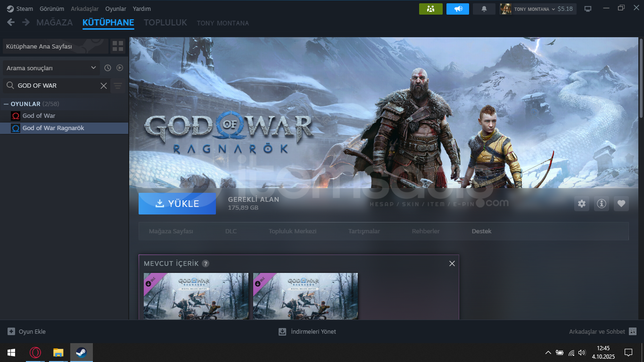Open İndirmeleri Yönet downloads manager
The image size is (644, 362).
(x=307, y=332)
